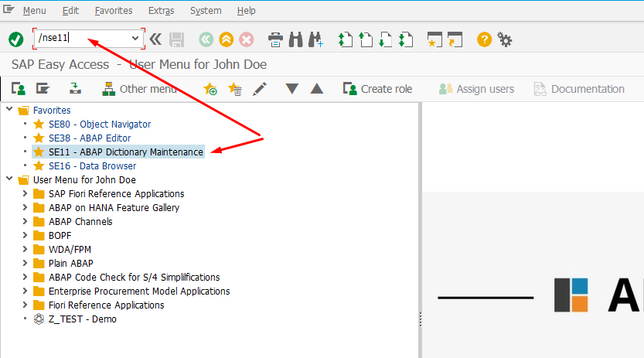Go to Last Page icon
Screen dimensions: 644x358
coord(406,40)
